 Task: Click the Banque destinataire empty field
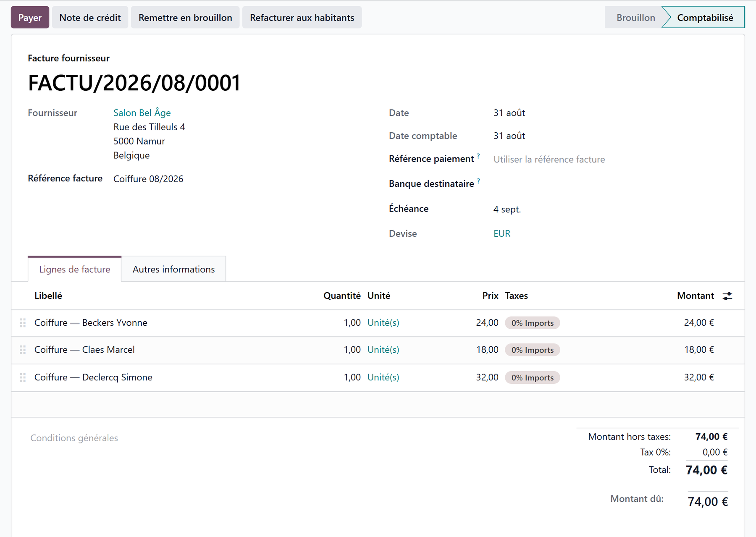(610, 183)
